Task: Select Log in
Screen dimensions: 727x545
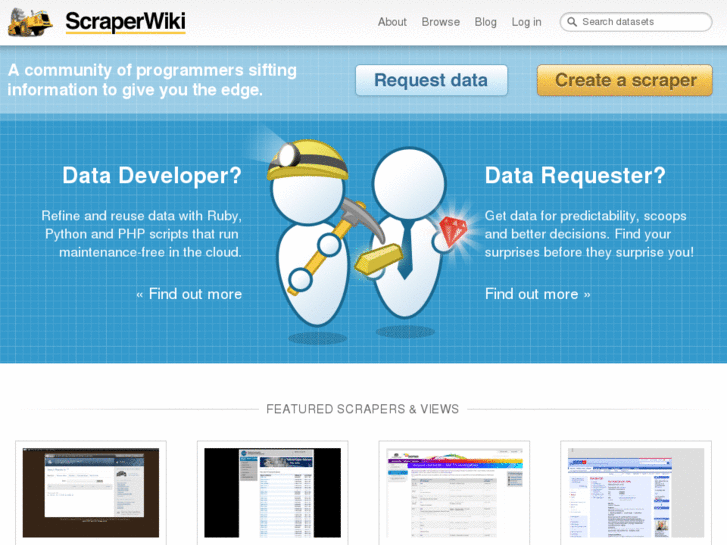Action: coord(526,22)
